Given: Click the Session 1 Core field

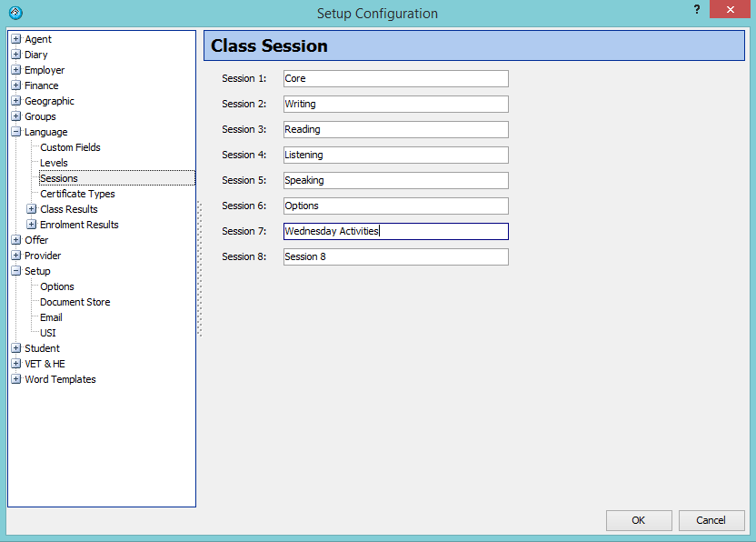Looking at the screenshot, I should point(395,79).
